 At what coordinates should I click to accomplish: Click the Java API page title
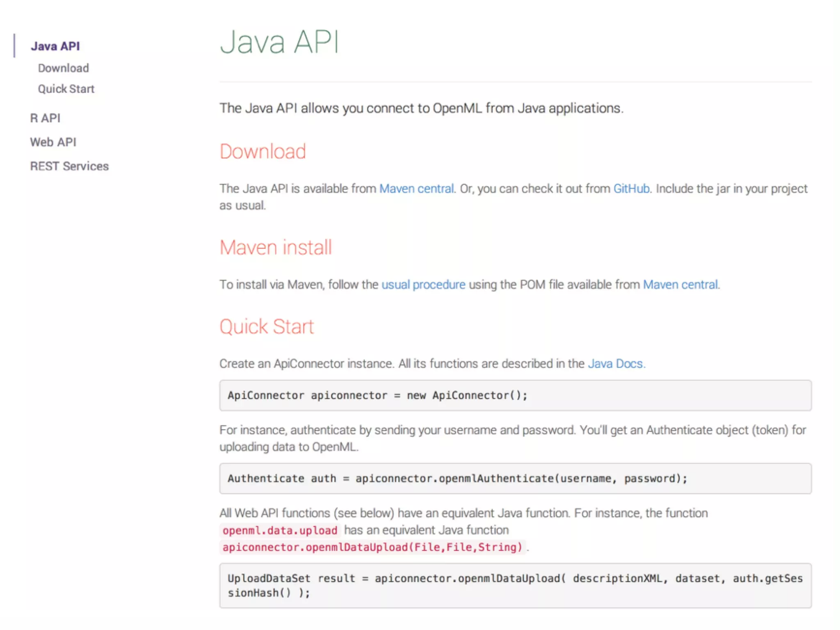click(279, 42)
